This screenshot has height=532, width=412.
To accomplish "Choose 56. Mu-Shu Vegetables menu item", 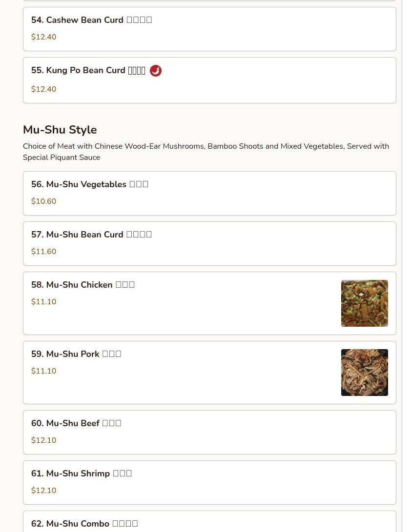I will coord(209,194).
